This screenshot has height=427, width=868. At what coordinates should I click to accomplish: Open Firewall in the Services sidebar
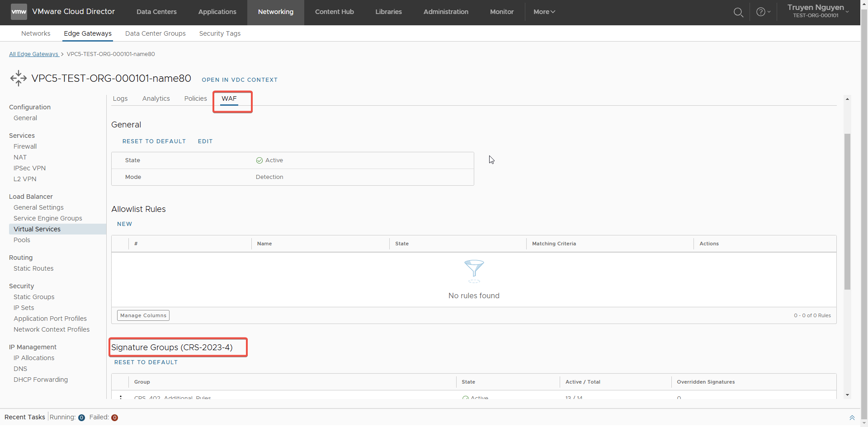(x=25, y=146)
